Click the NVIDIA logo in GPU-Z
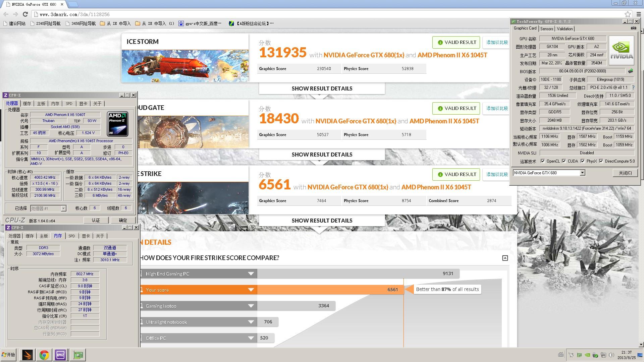Screen dimensions: 644x362 click(622, 51)
